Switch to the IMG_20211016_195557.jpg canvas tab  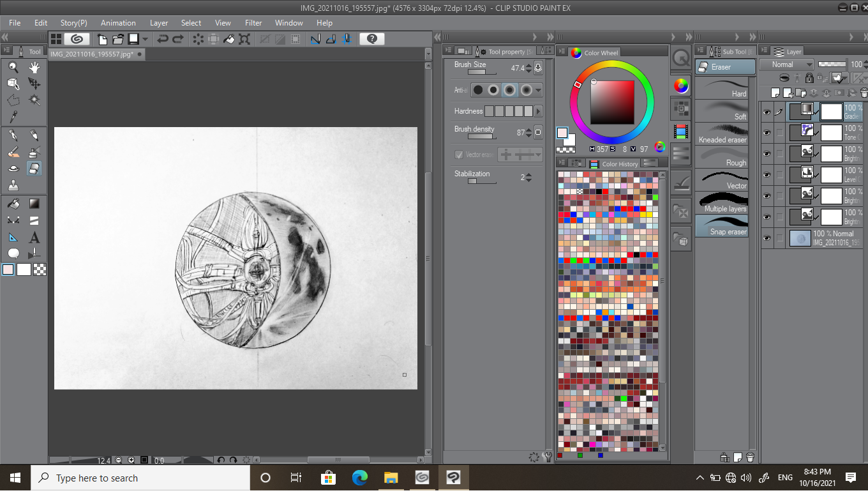pos(96,54)
